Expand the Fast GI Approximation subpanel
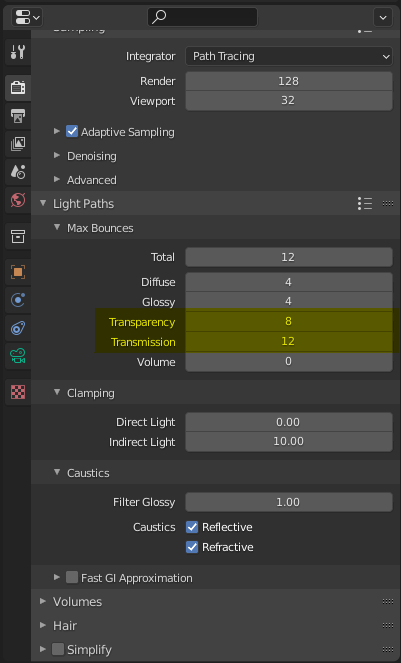 (x=57, y=578)
